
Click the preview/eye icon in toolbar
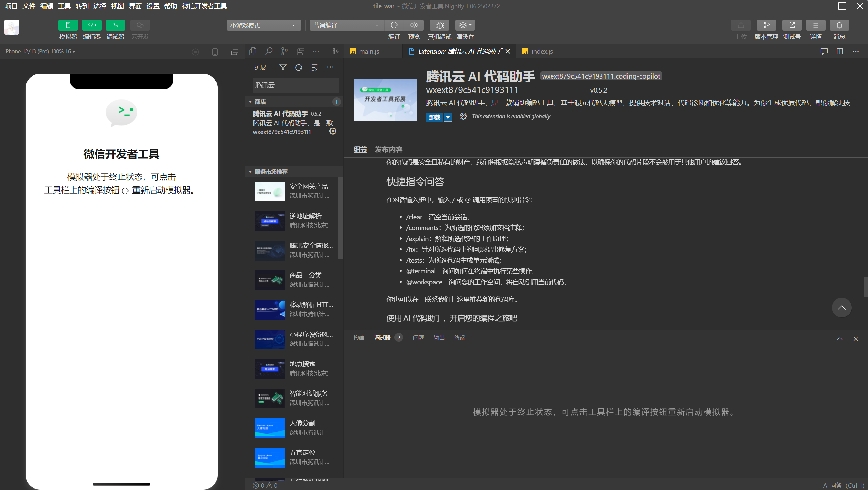tap(414, 25)
